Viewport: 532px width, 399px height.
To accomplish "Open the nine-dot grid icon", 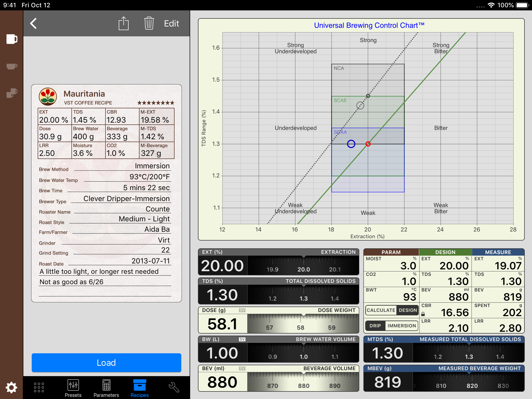I will tap(39, 387).
